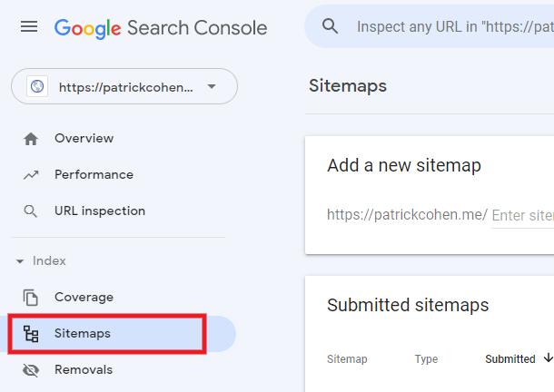
Task: Collapse the Index section
Action: click(x=41, y=261)
